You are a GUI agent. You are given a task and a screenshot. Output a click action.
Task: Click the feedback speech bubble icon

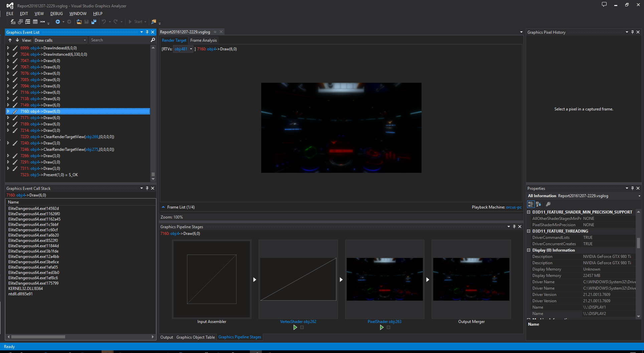tap(604, 5)
